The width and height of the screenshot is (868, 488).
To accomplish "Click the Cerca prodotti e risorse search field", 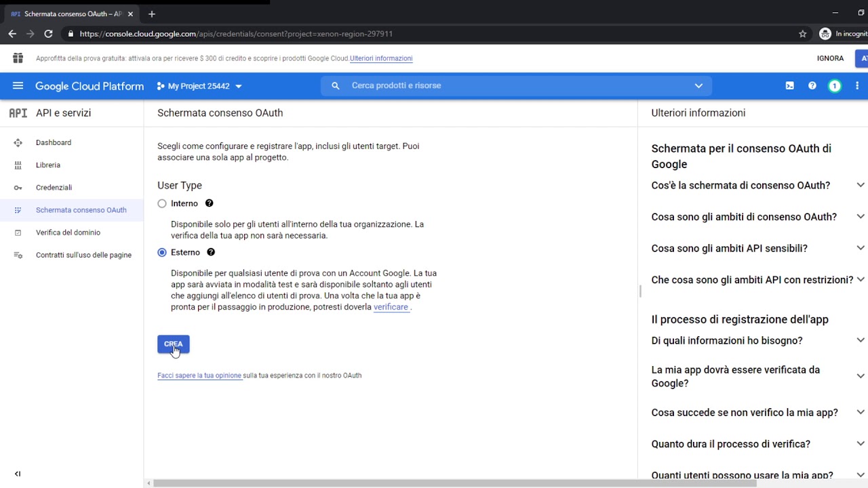I will point(515,85).
